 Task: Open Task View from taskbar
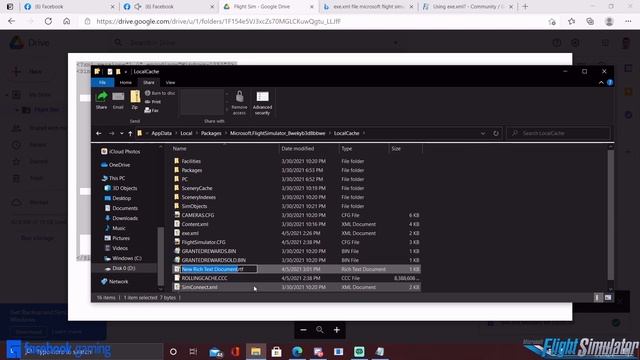click(193, 351)
